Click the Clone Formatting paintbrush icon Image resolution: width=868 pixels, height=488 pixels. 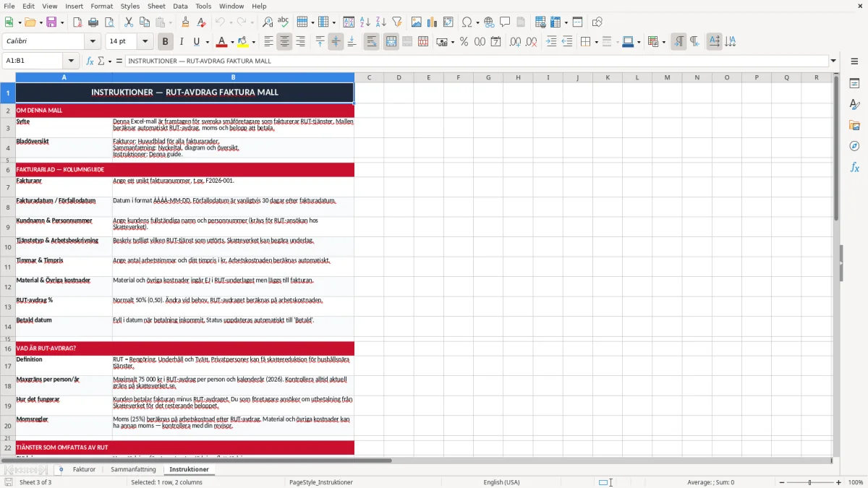[186, 22]
